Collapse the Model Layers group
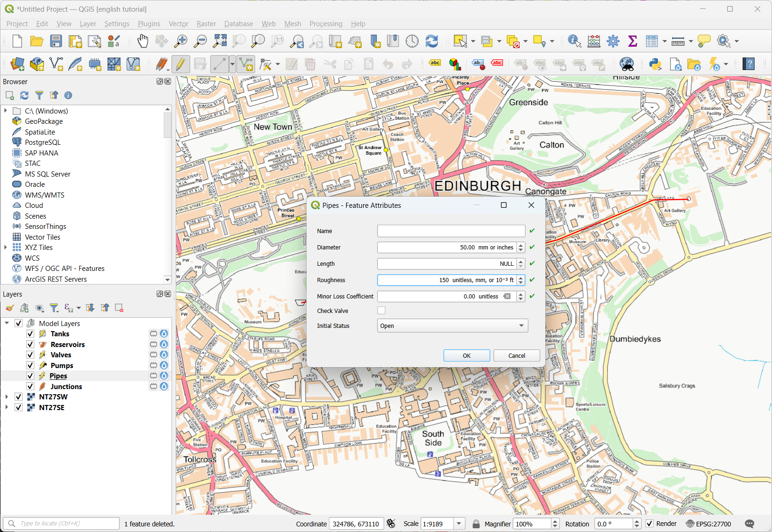The height and width of the screenshot is (532, 772). [7, 323]
